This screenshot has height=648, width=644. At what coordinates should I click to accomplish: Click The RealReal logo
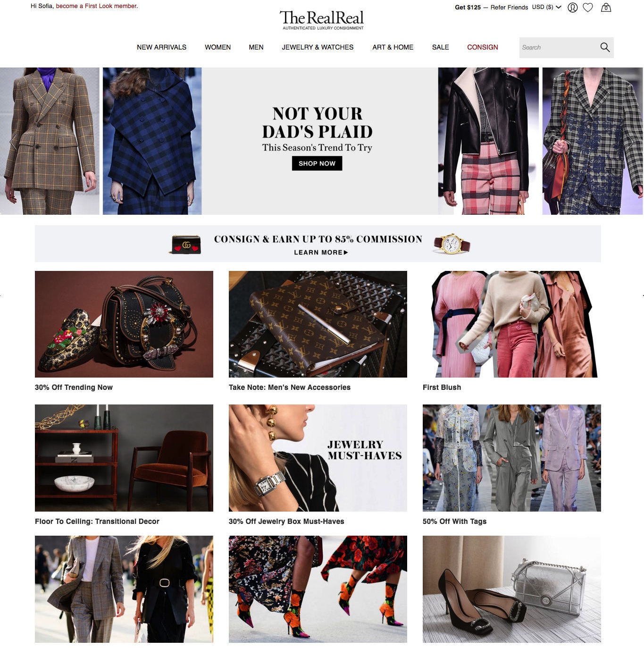(x=322, y=20)
